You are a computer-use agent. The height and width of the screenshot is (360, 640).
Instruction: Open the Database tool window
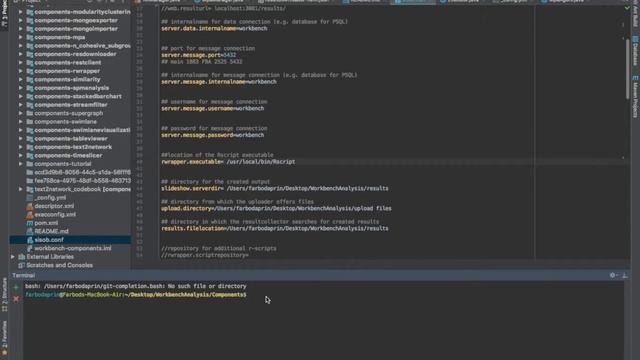click(x=636, y=51)
